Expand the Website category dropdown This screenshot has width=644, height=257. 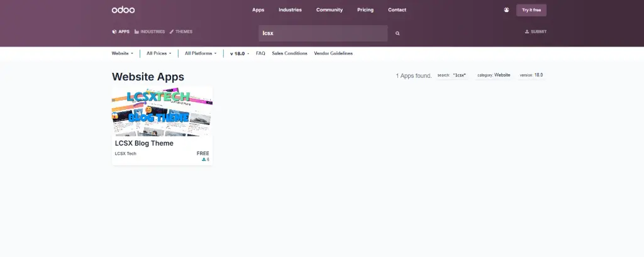[x=123, y=53]
